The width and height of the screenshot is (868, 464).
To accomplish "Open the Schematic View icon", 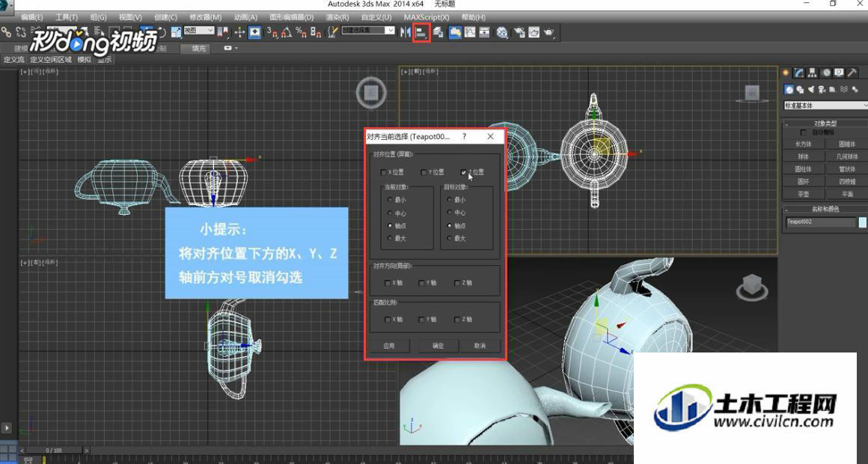I will (484, 33).
